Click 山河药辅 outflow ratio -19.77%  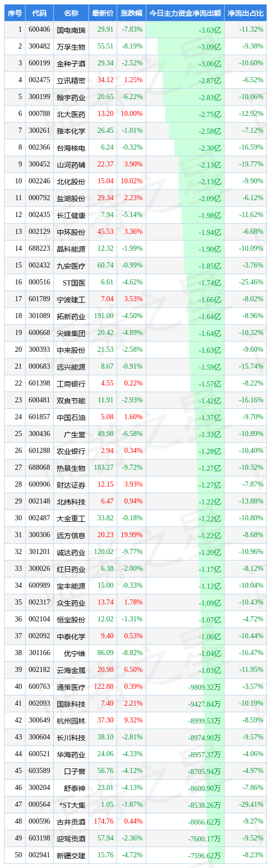pyautogui.click(x=251, y=164)
